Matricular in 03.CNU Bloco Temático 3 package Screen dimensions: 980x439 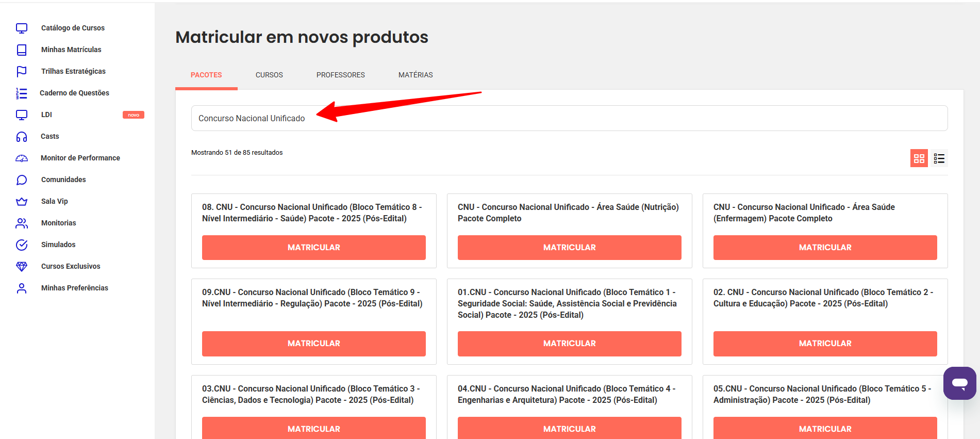[314, 429]
